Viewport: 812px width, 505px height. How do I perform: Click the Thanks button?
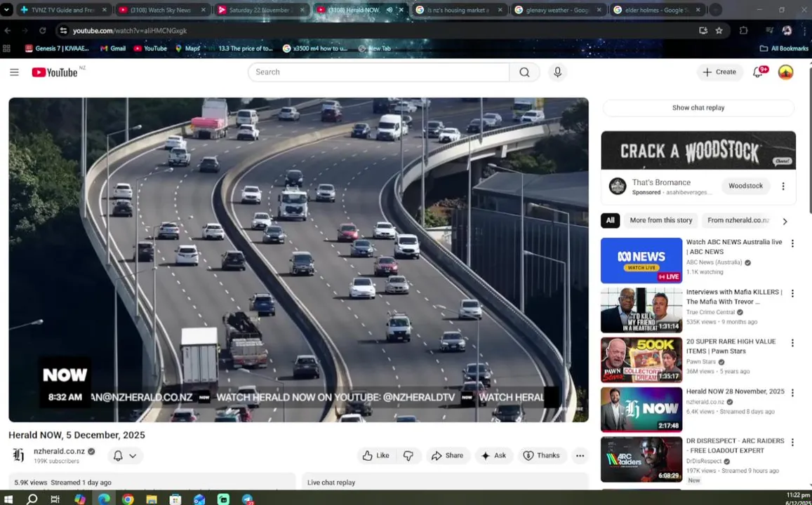pos(541,455)
